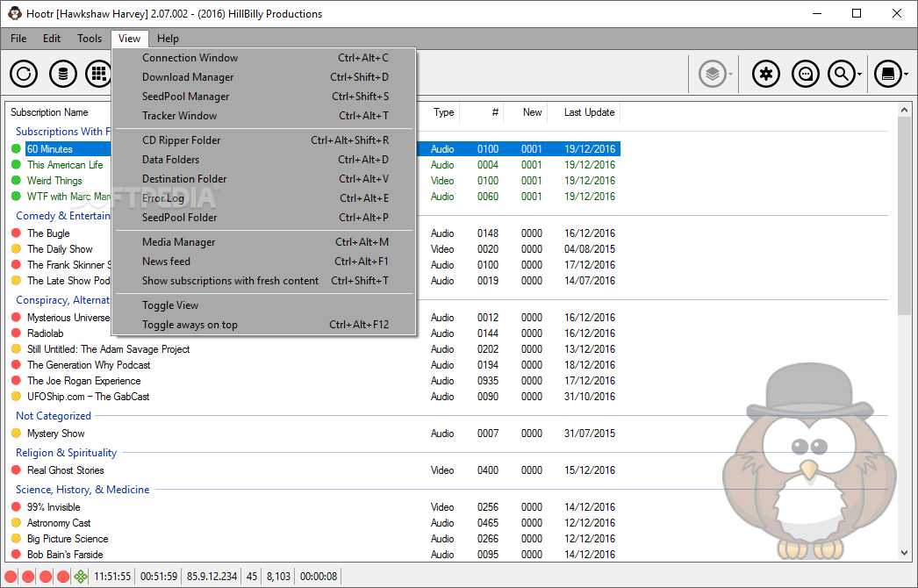This screenshot has height=588, width=918.
Task: Click the green status dot for 60 Minutes
Action: click(x=16, y=149)
